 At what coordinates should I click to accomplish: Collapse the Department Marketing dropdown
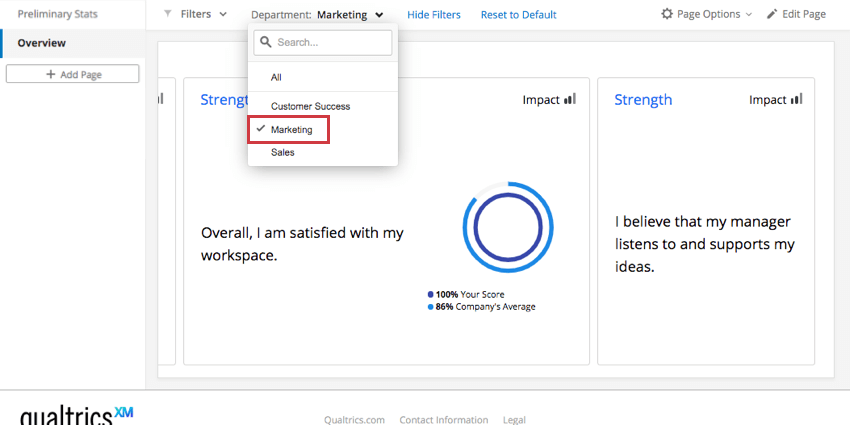tap(318, 15)
